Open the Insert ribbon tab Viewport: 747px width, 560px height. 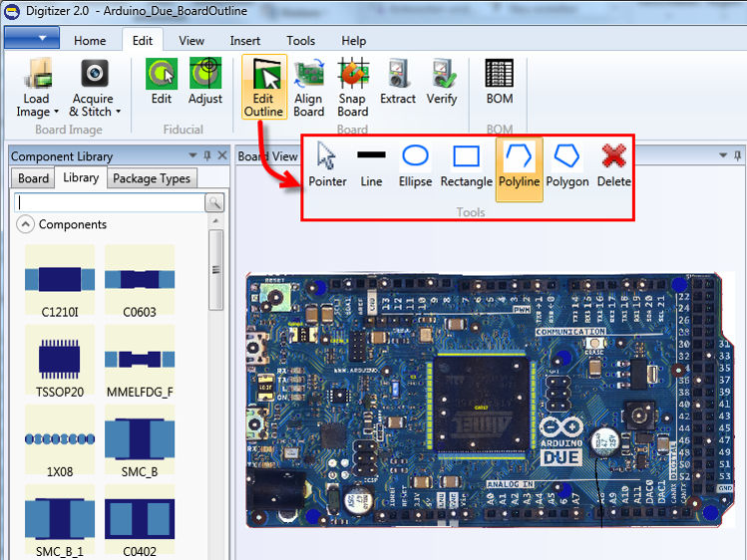[x=245, y=41]
